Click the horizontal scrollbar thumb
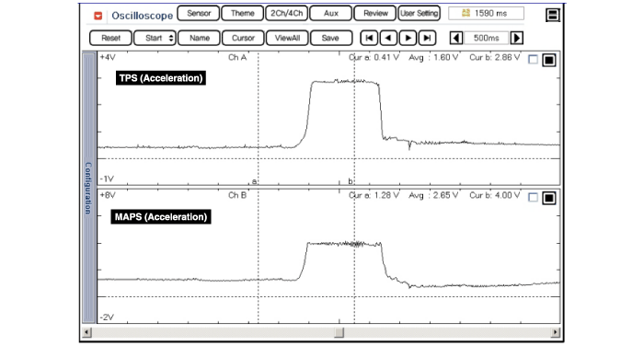This screenshot has width=644, height=346. point(339,332)
